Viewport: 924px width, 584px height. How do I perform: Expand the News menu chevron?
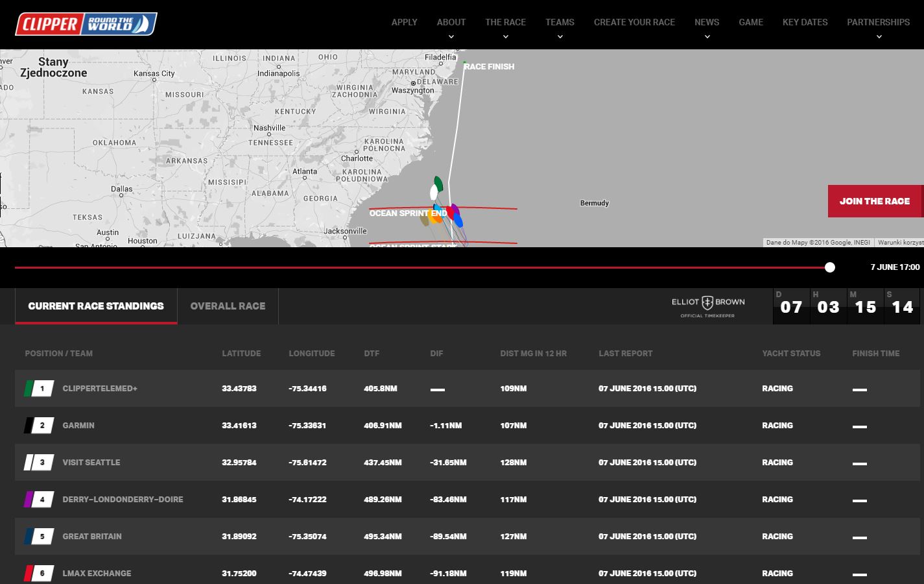pyautogui.click(x=707, y=37)
